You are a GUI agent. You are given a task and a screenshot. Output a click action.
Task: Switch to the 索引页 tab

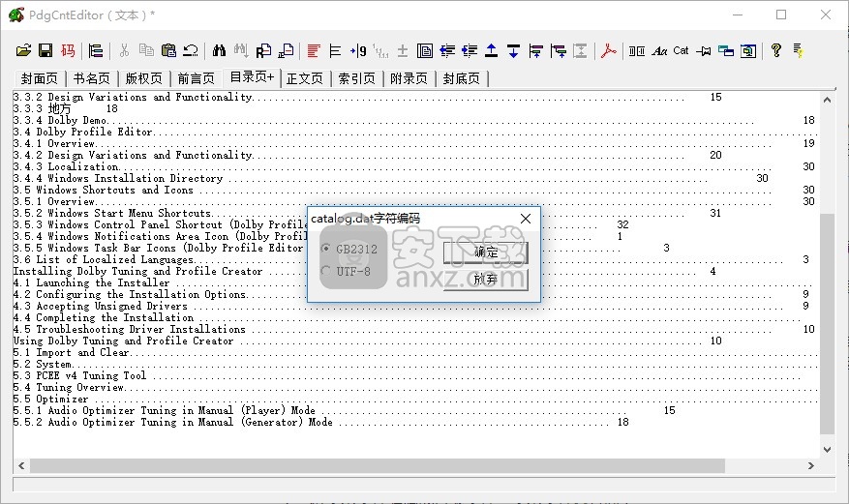pyautogui.click(x=356, y=79)
